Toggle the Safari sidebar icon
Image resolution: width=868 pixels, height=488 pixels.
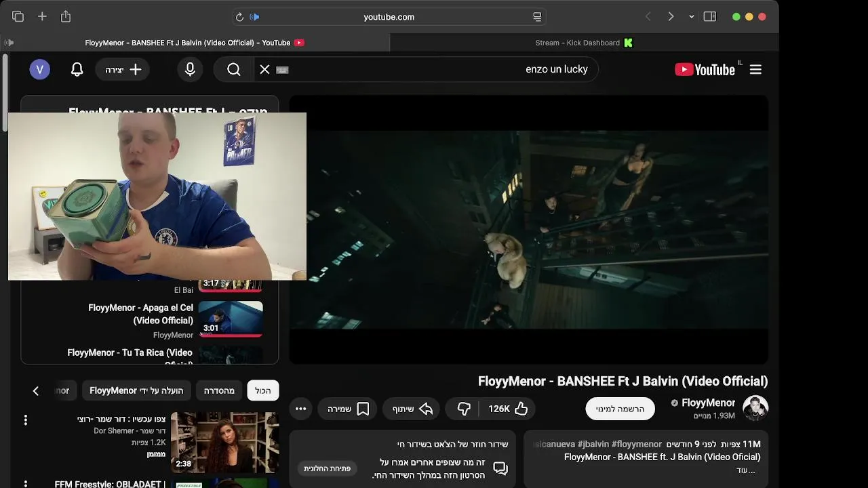(x=710, y=16)
